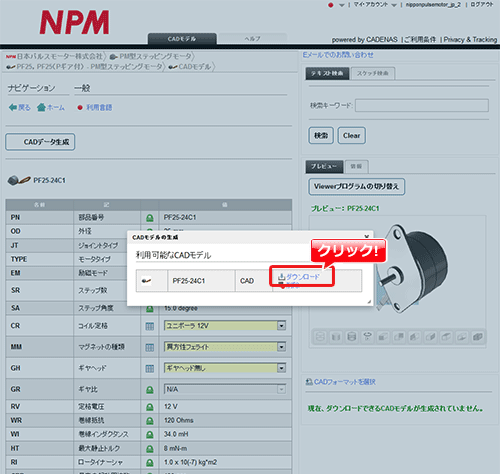Image resolution: width=500 pixels, height=474 pixels.
Task: Click the 3D motor preview image
Action: [x=412, y=268]
